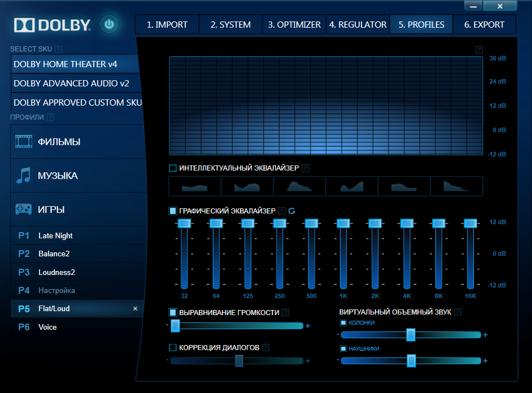The width and height of the screenshot is (532, 393).
Task: Open help for Select SKU
Action: (58, 49)
